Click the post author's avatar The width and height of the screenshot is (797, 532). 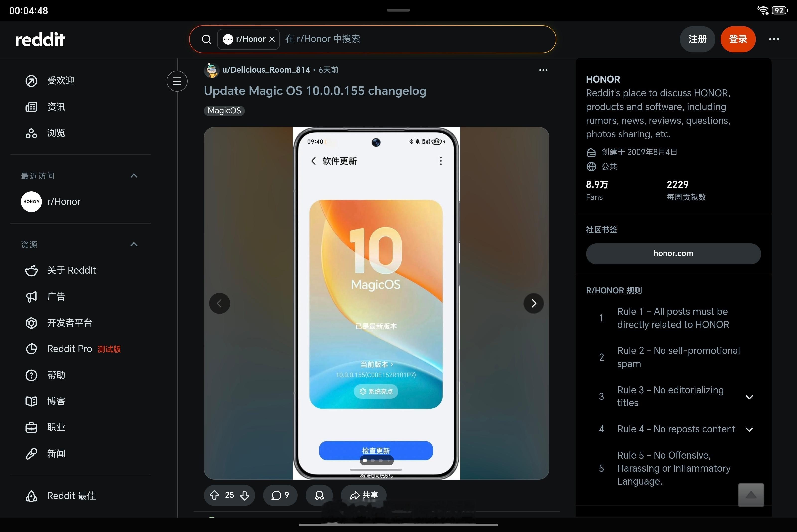click(212, 70)
